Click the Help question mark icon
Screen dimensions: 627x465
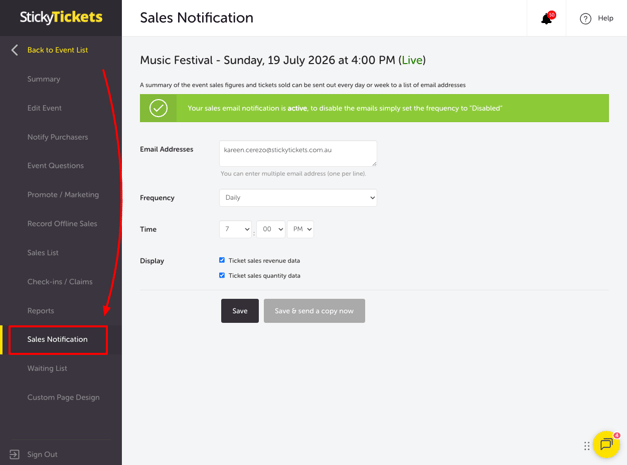[x=585, y=18]
